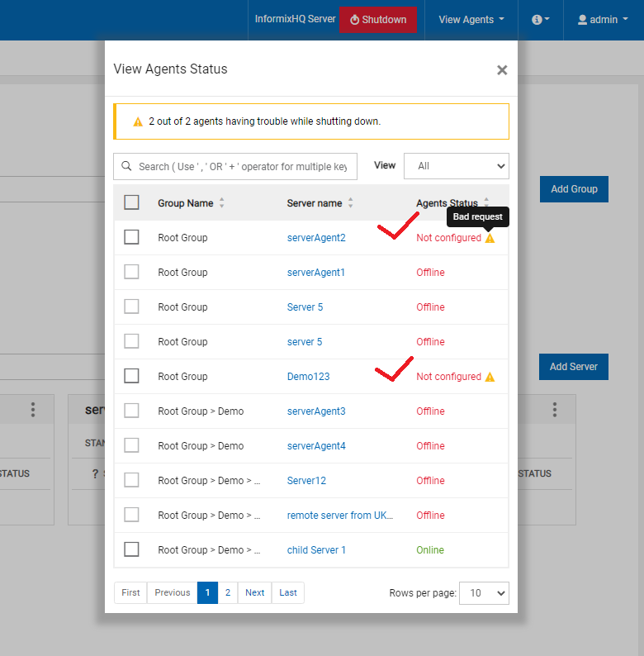
Task: Check the serverAgent3 row checkbox
Action: pos(131,411)
